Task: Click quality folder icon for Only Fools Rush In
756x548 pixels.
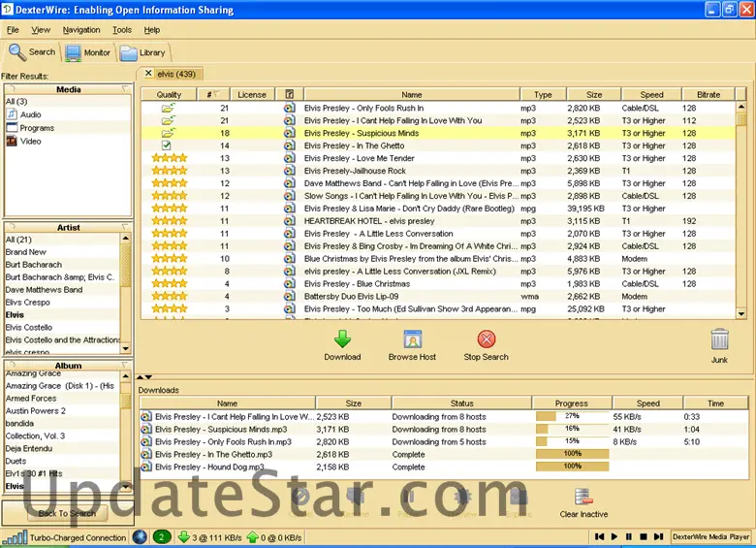Action: tap(169, 108)
